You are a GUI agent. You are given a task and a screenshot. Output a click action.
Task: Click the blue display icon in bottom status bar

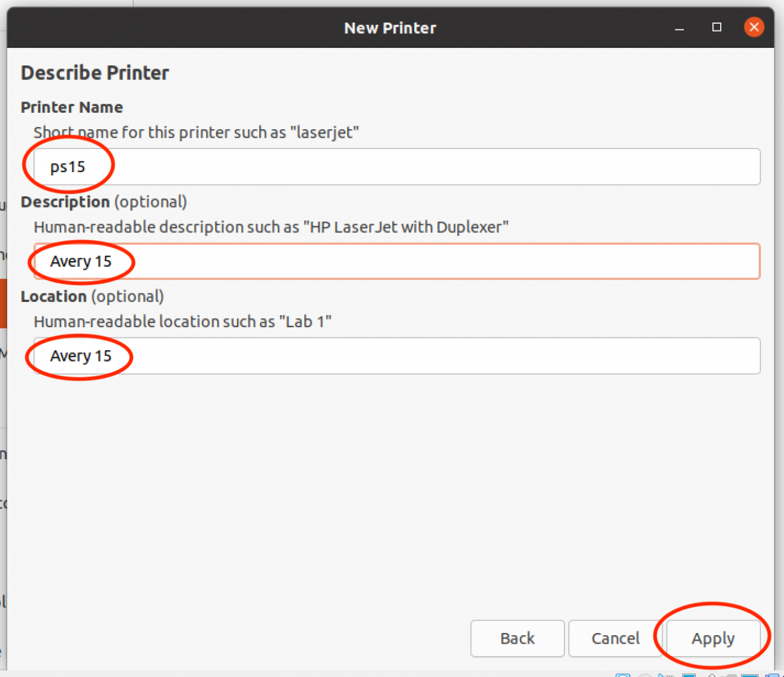tap(689, 674)
